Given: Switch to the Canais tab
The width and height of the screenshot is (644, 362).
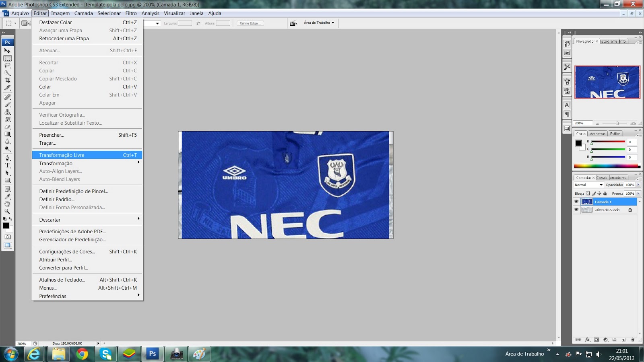Looking at the screenshot, I should point(602,177).
